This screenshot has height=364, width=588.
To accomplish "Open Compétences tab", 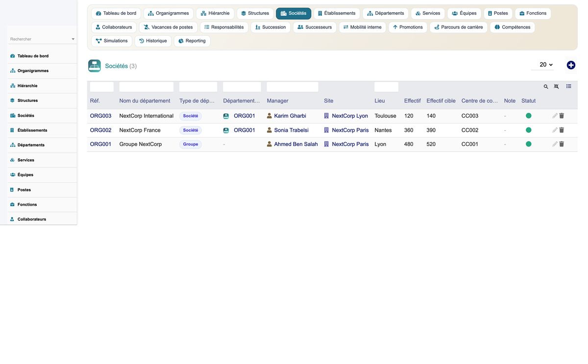I will pyautogui.click(x=513, y=27).
